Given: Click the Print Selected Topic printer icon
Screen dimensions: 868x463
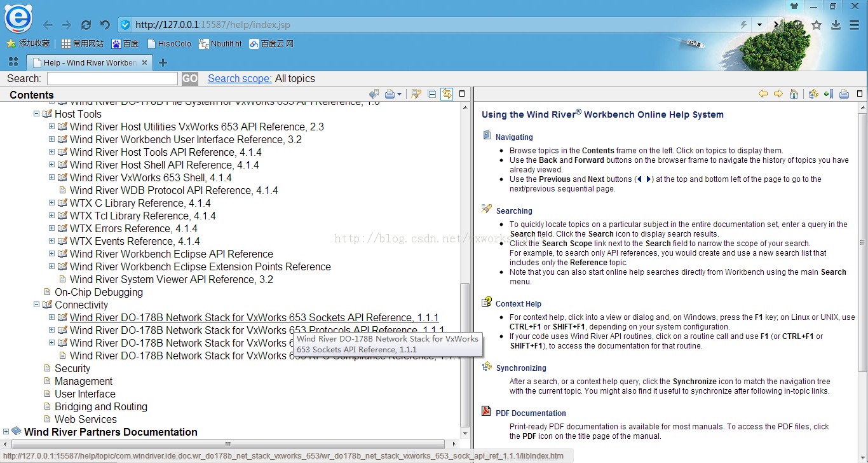Looking at the screenshot, I should pyautogui.click(x=390, y=94).
